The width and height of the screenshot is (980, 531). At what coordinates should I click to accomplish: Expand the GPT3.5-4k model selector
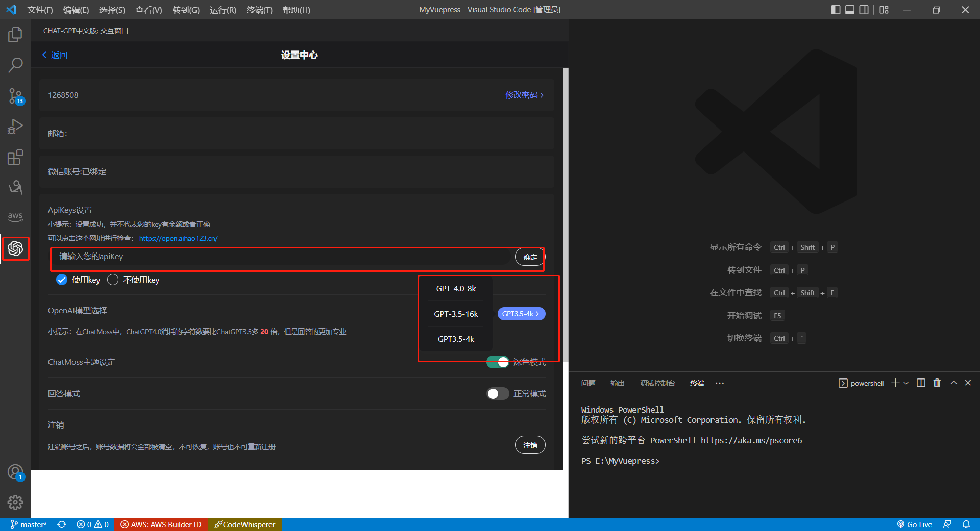[521, 314]
